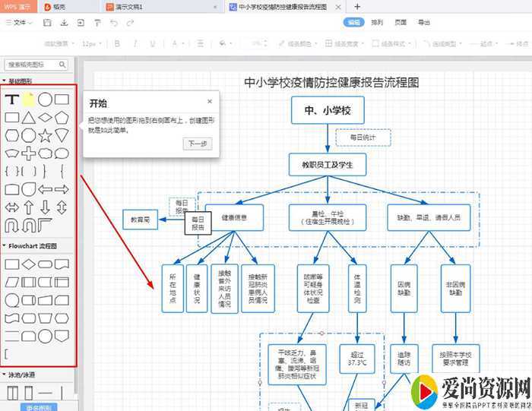Image resolution: width=532 pixels, height=411 pixels.
Task: Click the 下一步 button in tooltip
Action: (x=197, y=144)
